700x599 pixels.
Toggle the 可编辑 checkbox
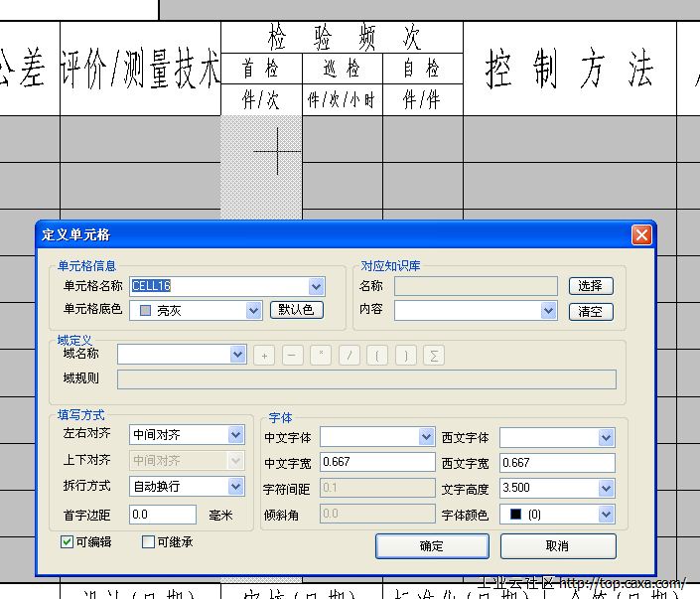coord(68,542)
